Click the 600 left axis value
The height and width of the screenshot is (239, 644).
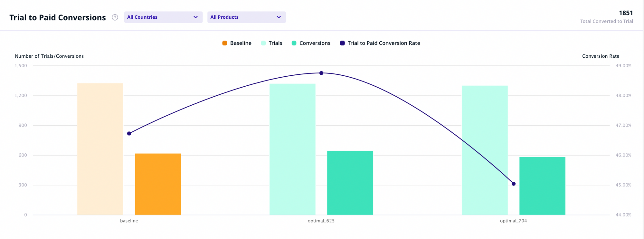pos(23,155)
